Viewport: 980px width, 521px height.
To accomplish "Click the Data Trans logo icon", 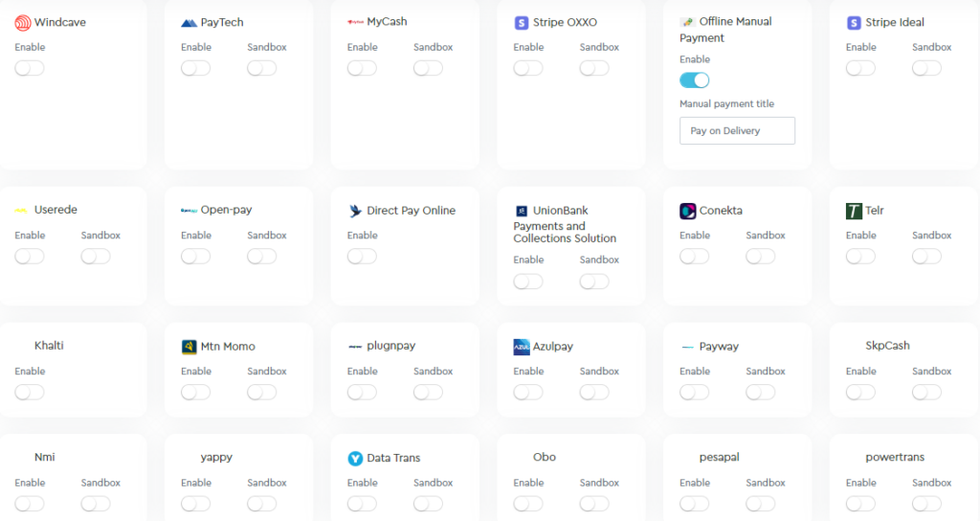I will pos(356,459).
